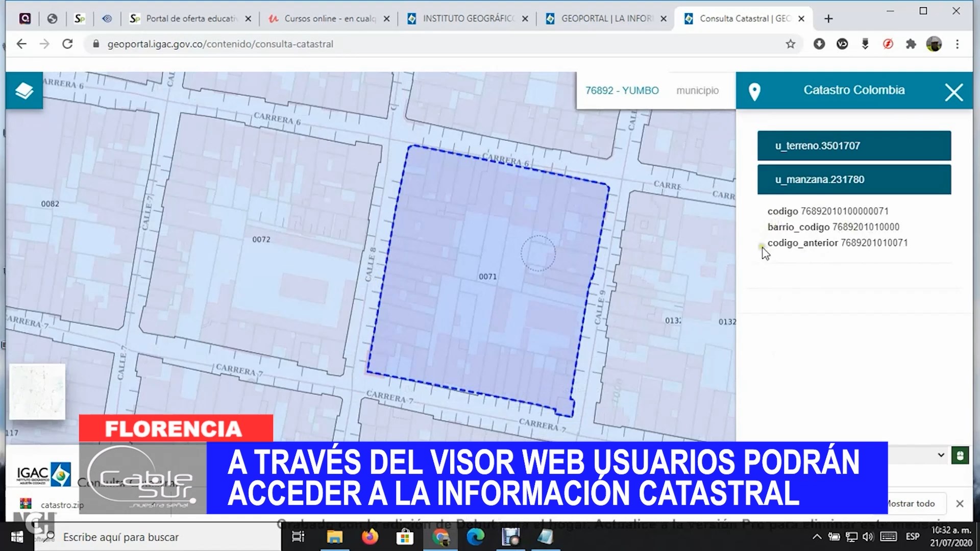Expand the dropdown arrow at bottom right
The width and height of the screenshot is (980, 551).
(941, 455)
